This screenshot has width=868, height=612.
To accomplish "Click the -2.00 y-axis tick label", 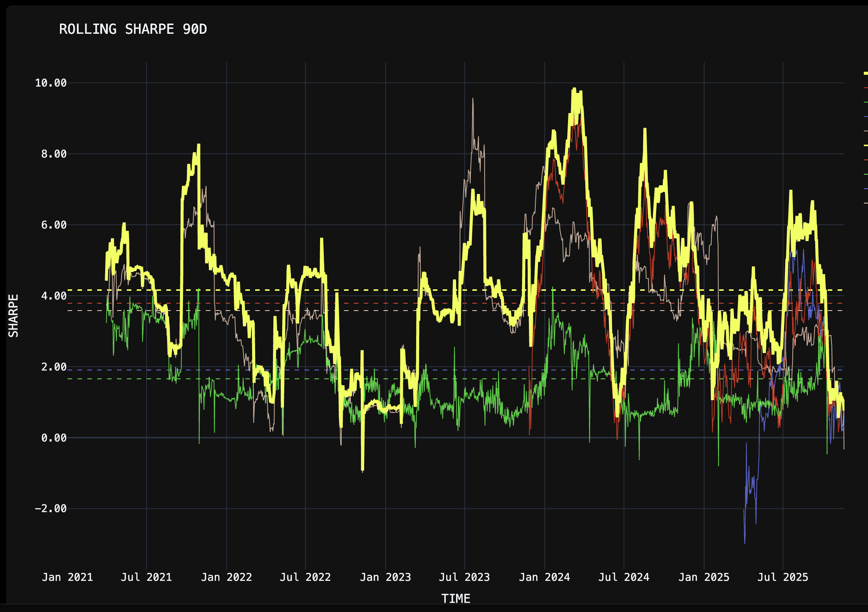I will pos(51,508).
